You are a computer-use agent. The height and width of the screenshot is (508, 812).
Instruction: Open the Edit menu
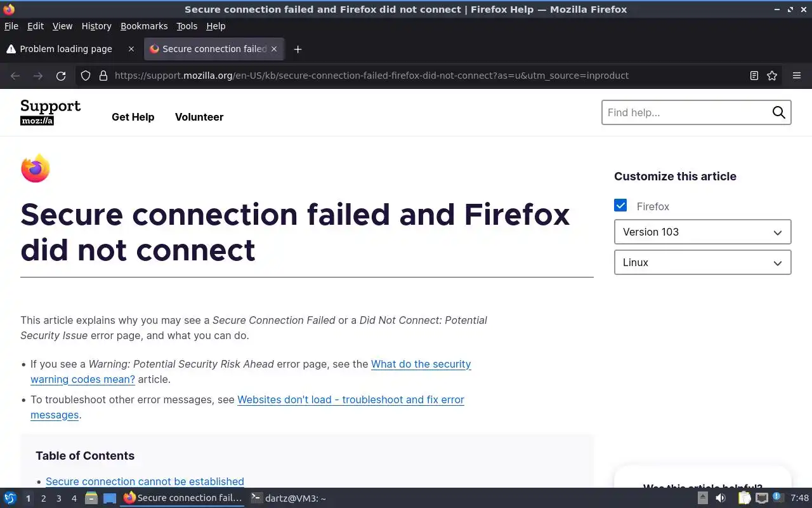pos(36,26)
